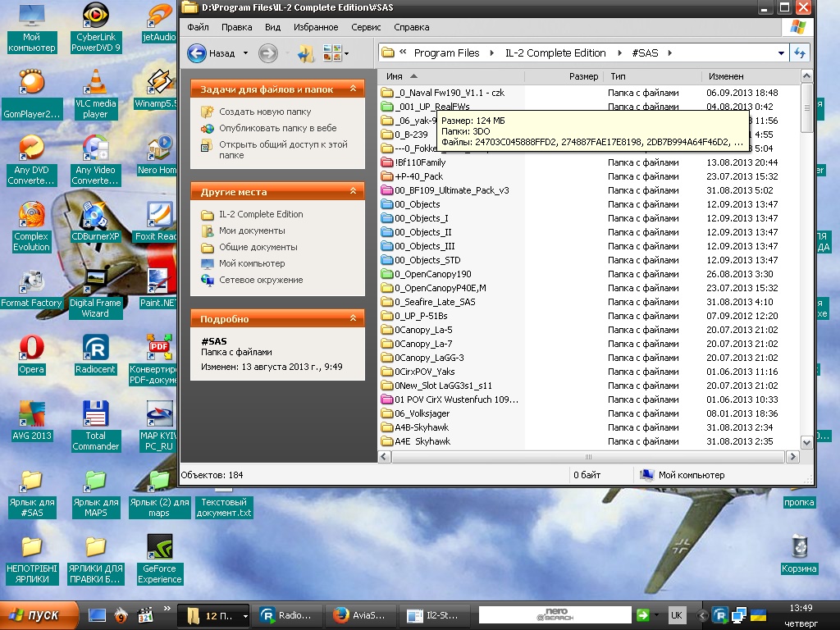
Task: Select the !Bf110Family folder icon
Action: point(387,162)
